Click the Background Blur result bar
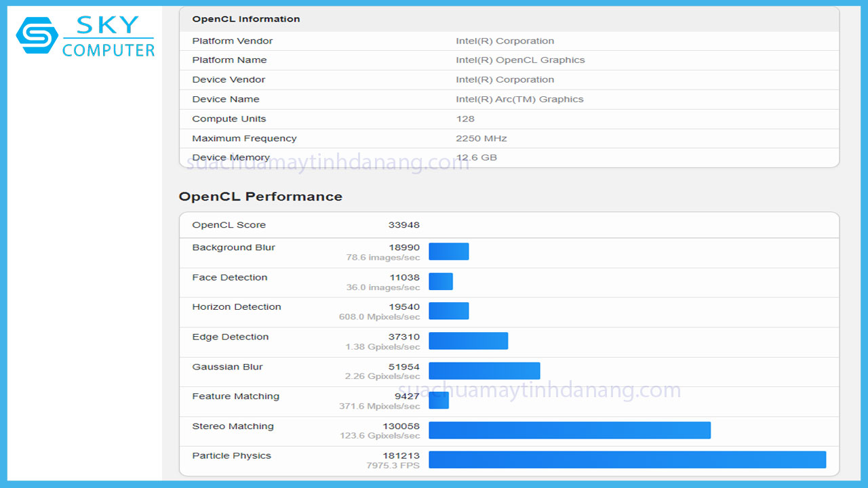Viewport: 868px width, 488px height. tap(448, 251)
